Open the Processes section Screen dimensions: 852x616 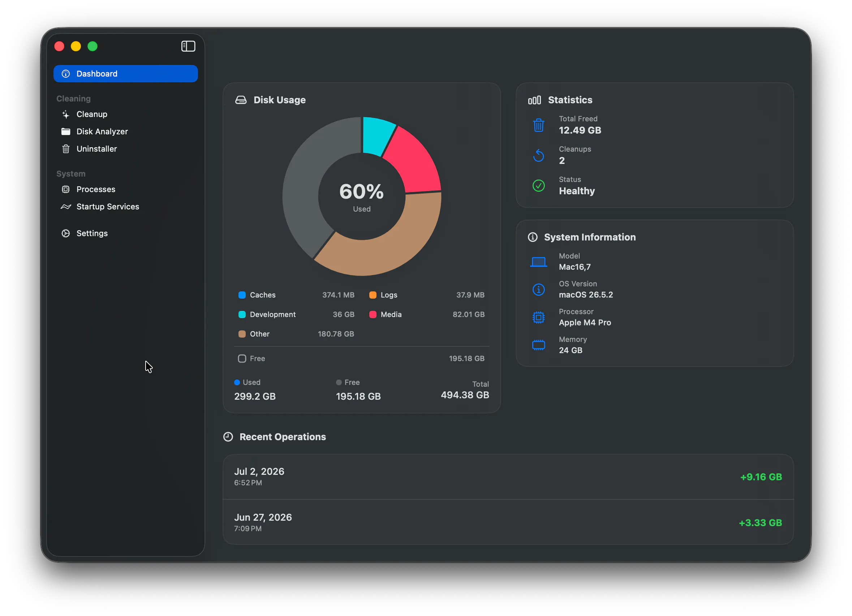coord(125,189)
